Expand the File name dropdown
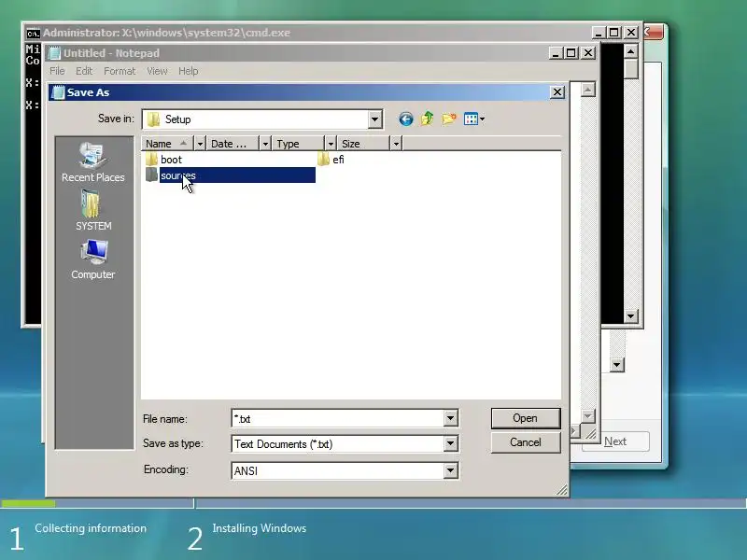 [450, 418]
